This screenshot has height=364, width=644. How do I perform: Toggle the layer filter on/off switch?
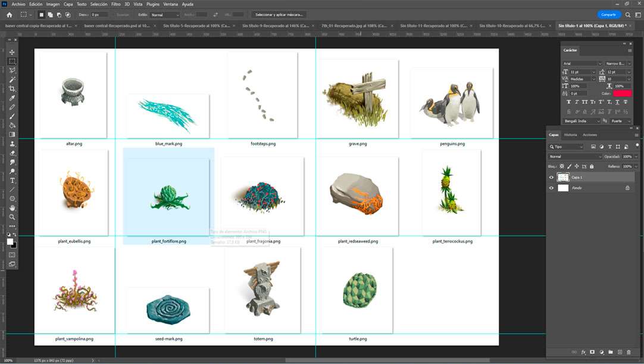click(x=637, y=145)
